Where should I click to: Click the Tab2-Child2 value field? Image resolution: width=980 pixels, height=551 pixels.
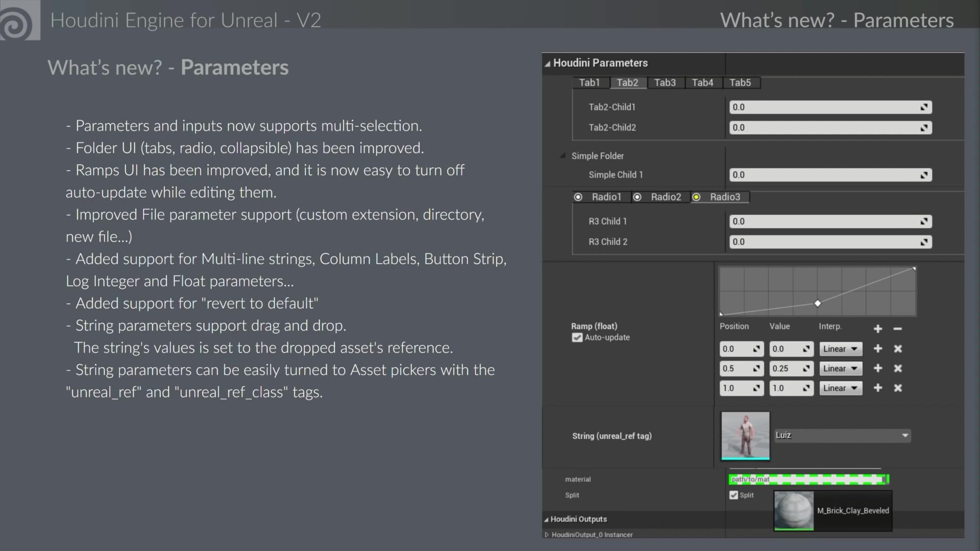(830, 128)
